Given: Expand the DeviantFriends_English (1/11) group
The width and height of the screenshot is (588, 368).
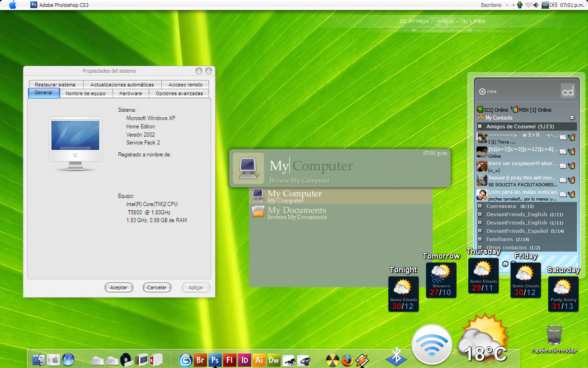Looking at the screenshot, I should click(x=480, y=223).
